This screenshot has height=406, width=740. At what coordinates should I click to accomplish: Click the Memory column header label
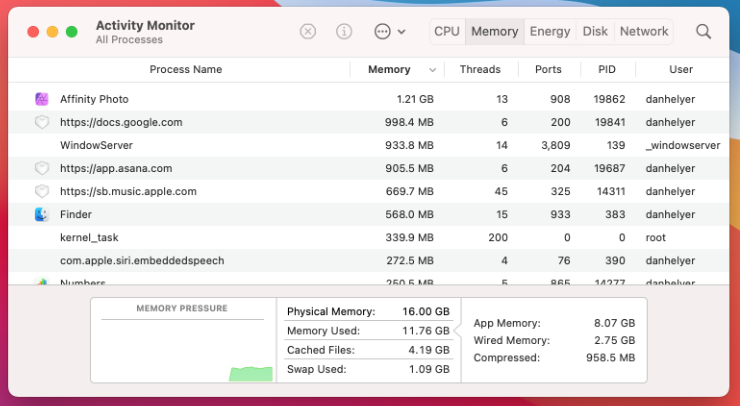pyautogui.click(x=389, y=69)
